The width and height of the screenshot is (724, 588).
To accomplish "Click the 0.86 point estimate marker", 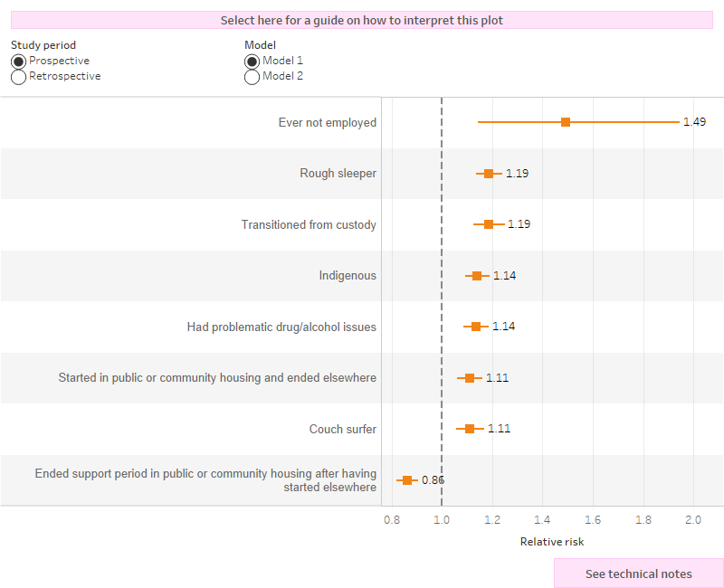I will [x=407, y=479].
